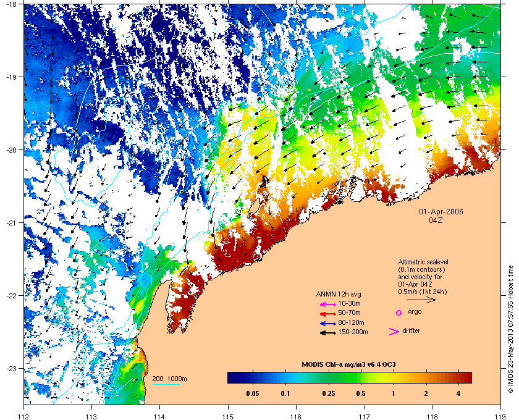Click the 0.5m/s (1kt 24h) text
The height and width of the screenshot is (420, 519).
pos(423,292)
